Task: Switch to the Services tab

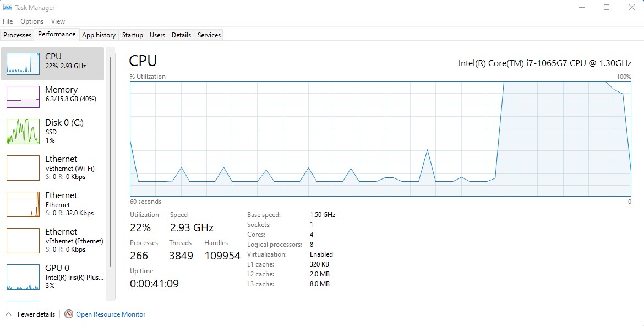Action: click(x=209, y=35)
